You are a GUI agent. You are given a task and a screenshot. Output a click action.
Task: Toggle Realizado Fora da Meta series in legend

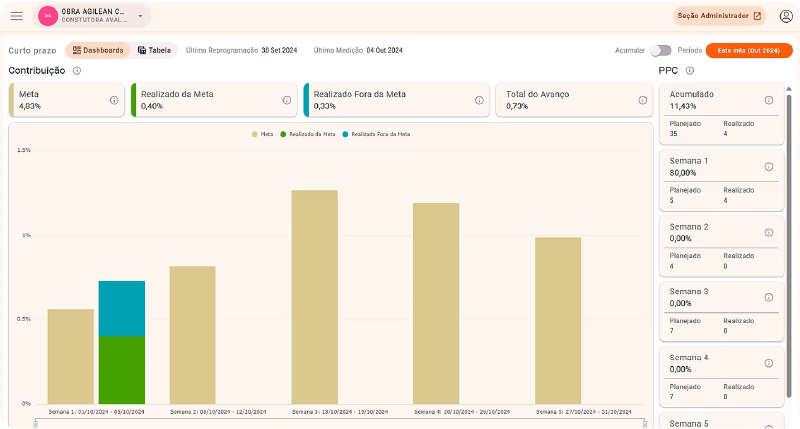point(376,134)
